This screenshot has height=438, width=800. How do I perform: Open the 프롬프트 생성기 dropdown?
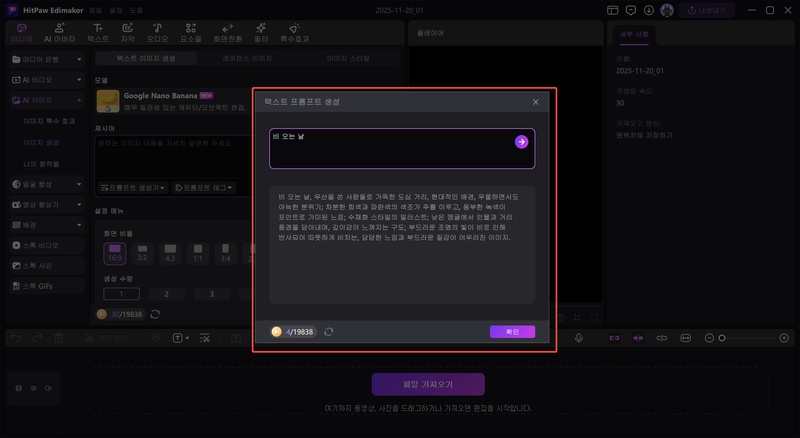[x=133, y=188]
